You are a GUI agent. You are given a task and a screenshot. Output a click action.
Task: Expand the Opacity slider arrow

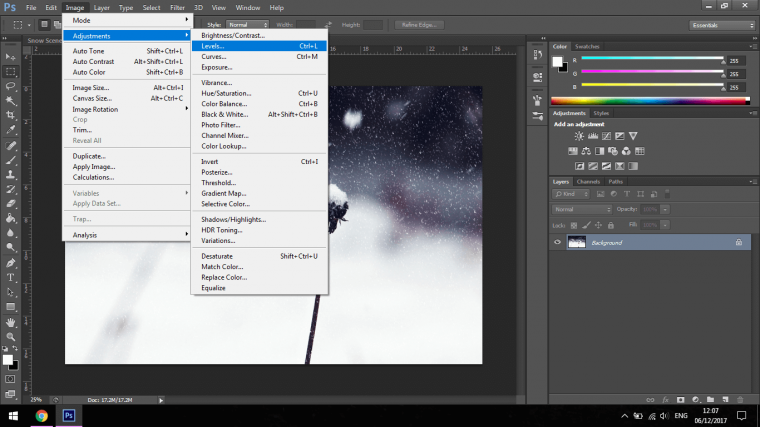[665, 209]
